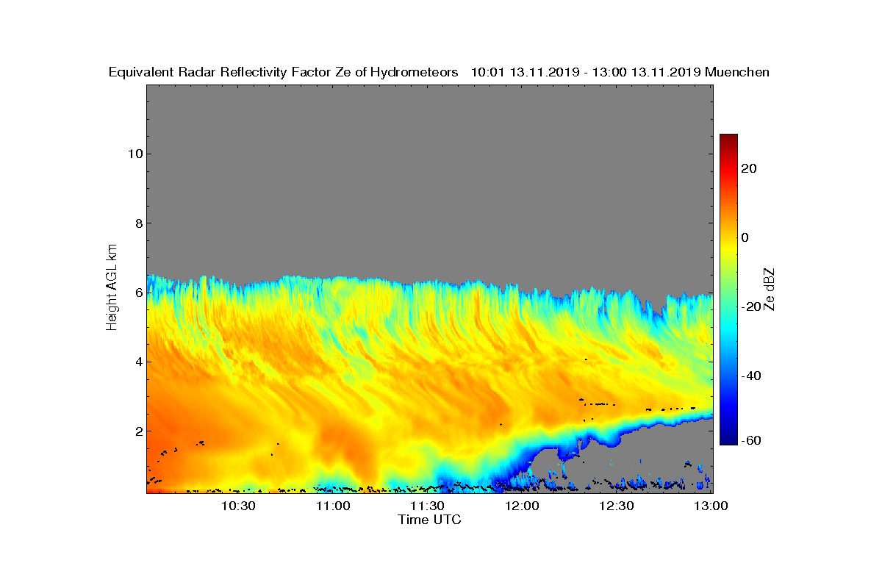Viewport: 882px width, 588px height.
Task: Click the Ze dBZ colorbar title
Action: click(771, 289)
